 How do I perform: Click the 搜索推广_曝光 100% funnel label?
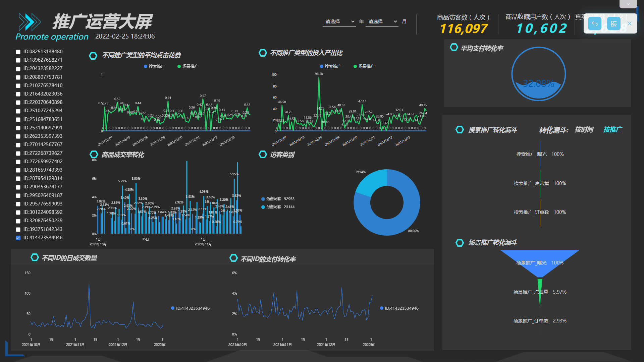540,154
